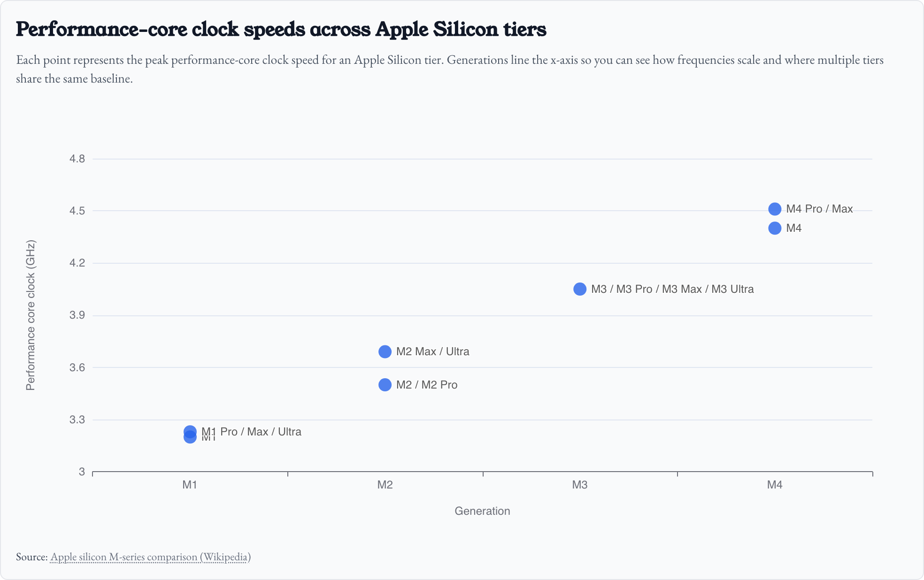Click the M1 tick label on x-axis
Image resolution: width=924 pixels, height=580 pixels.
(x=190, y=485)
